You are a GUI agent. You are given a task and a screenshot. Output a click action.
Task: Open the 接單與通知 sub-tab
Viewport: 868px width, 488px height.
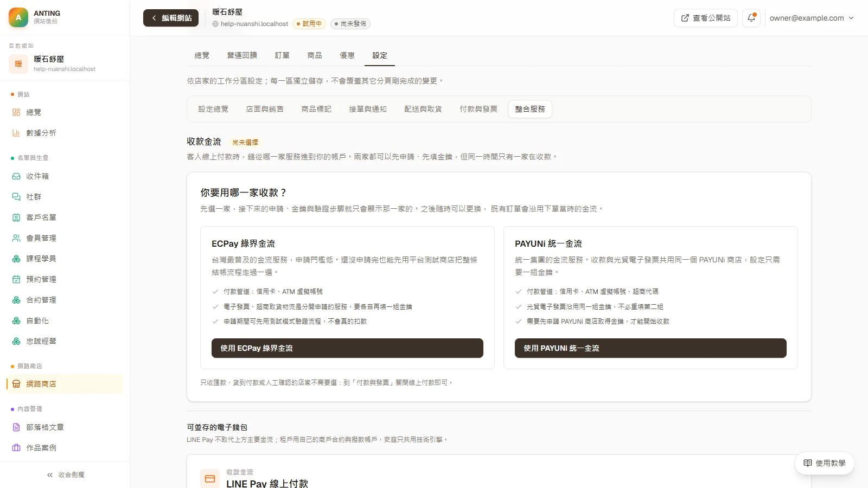pyautogui.click(x=368, y=109)
